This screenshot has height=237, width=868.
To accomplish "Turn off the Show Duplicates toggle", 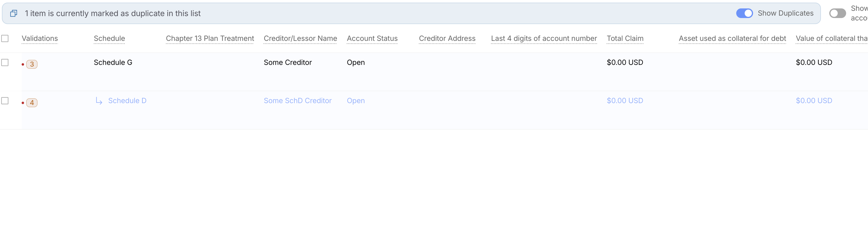I will pyautogui.click(x=744, y=13).
